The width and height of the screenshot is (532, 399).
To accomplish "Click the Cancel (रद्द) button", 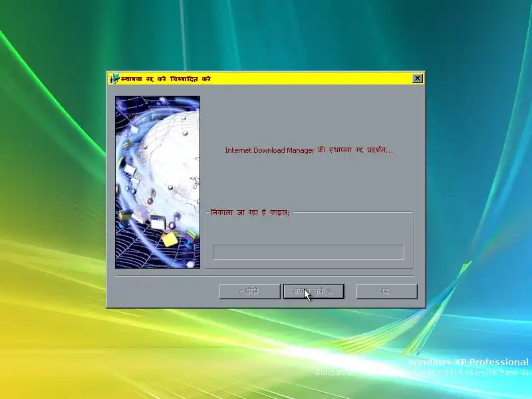I will tap(387, 291).
